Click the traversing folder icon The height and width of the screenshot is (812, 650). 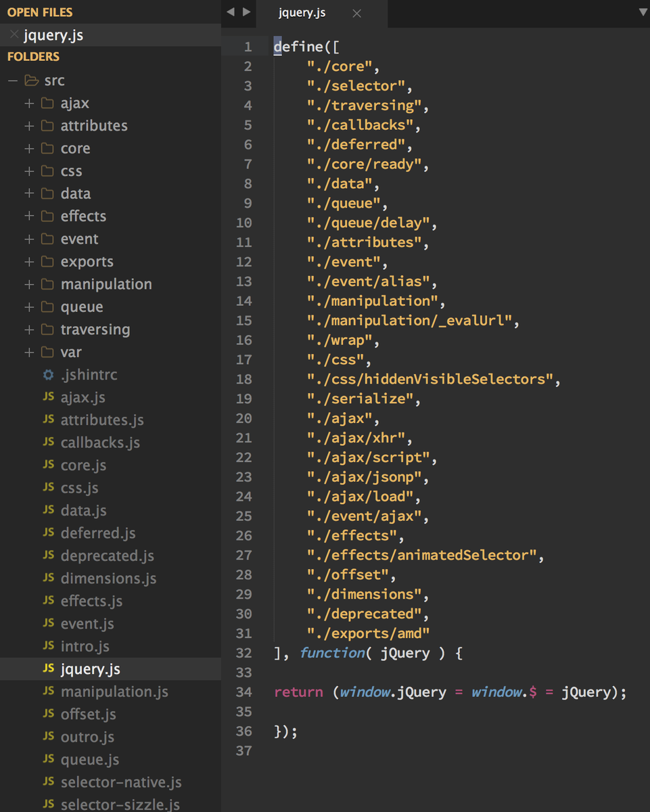pos(47,330)
